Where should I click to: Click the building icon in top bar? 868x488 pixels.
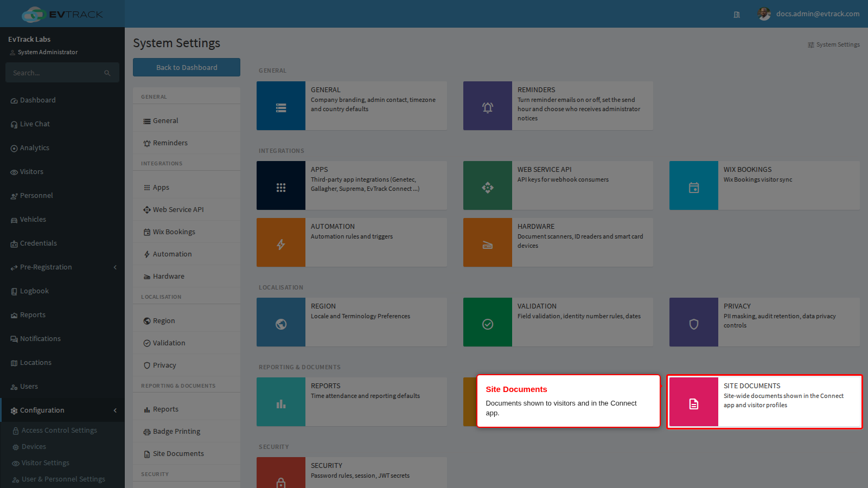click(737, 15)
